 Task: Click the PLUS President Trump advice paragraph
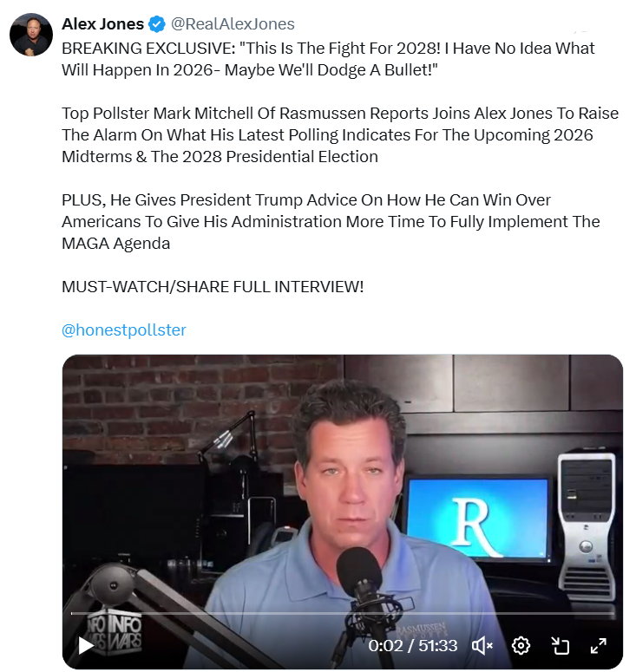pos(331,222)
